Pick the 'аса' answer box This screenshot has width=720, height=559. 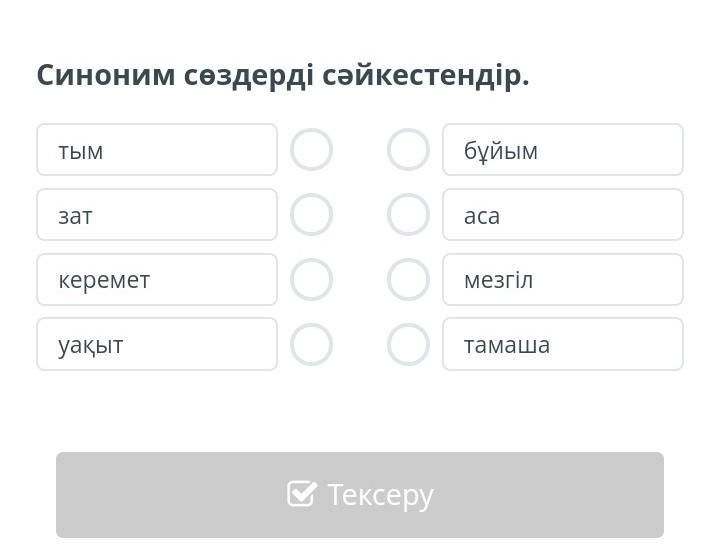pos(562,215)
